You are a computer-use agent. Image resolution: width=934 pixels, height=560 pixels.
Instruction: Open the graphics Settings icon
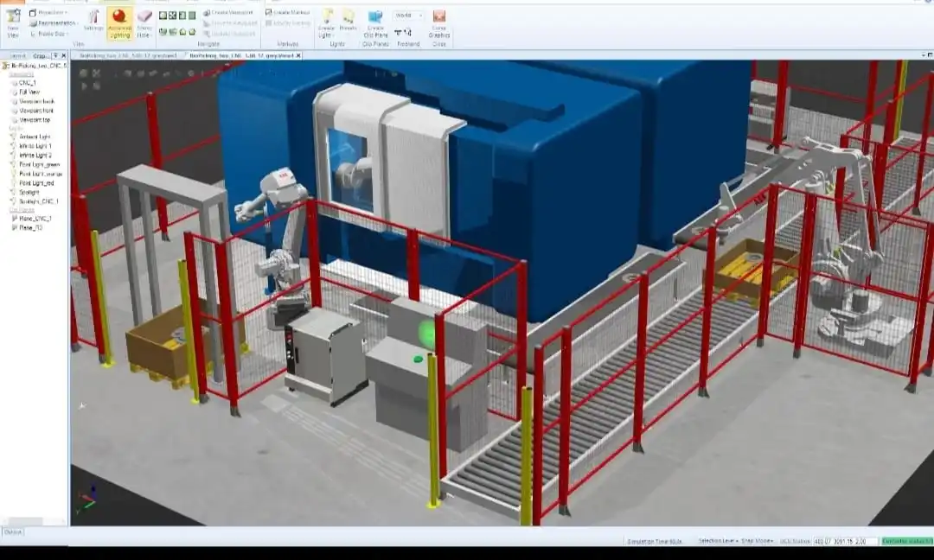point(93,21)
